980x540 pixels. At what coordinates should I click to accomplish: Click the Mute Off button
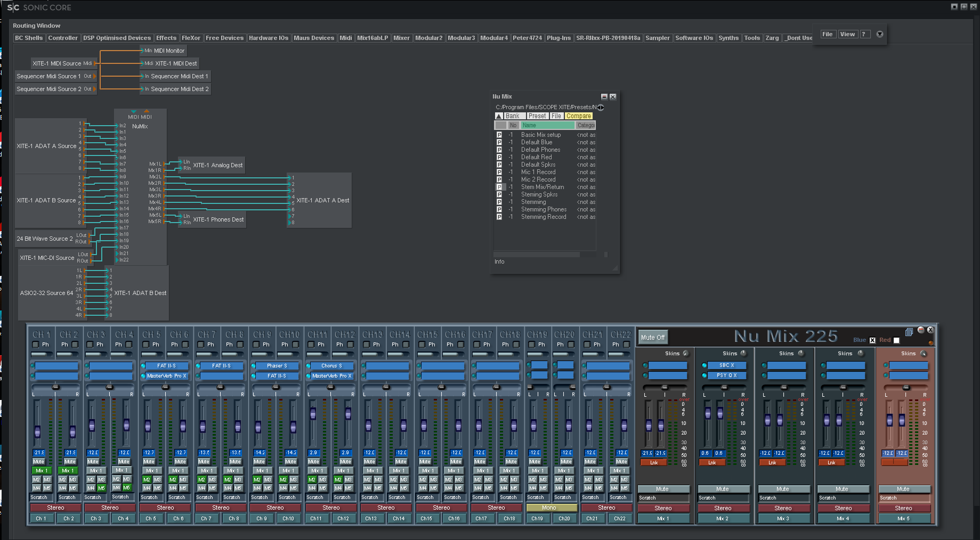pos(653,337)
